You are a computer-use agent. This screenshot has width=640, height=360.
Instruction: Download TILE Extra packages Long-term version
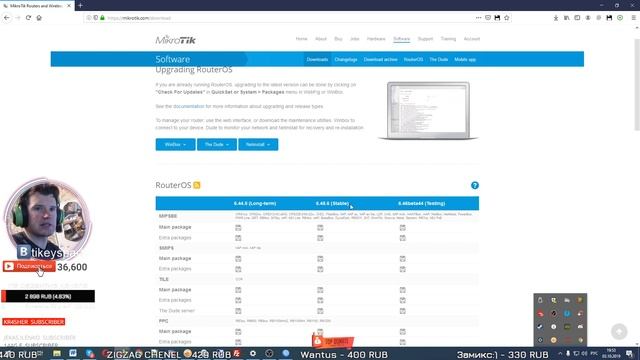coord(238,300)
